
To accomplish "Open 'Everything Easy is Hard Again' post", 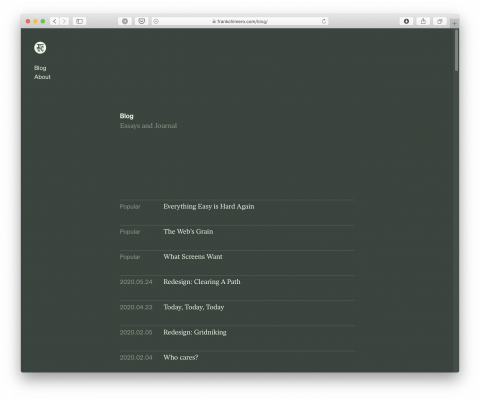I will (209, 207).
